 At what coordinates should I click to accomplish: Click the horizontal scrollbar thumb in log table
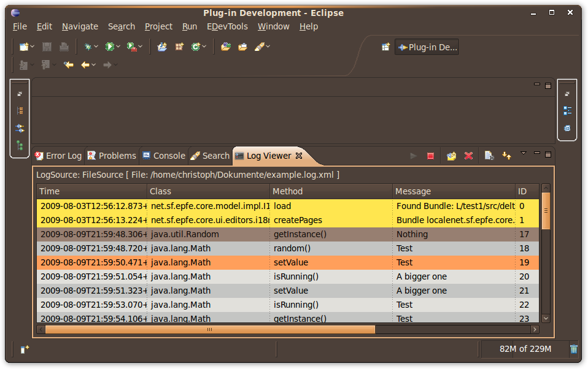[210, 330]
